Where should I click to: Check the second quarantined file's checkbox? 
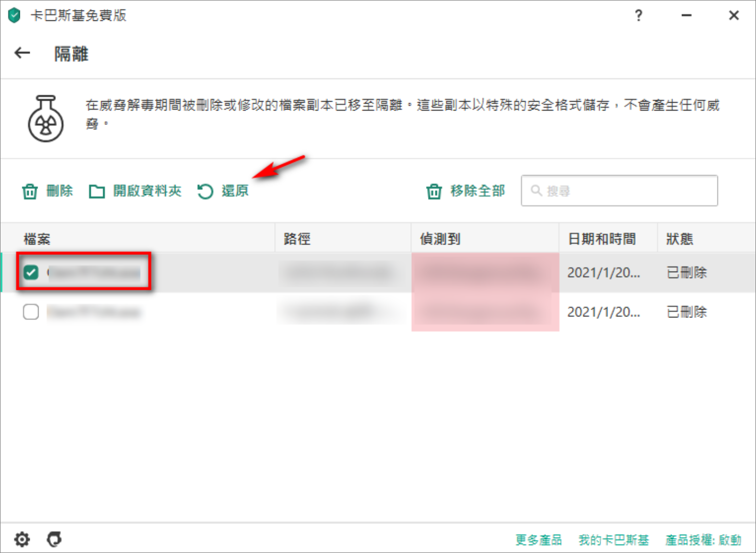tap(31, 312)
